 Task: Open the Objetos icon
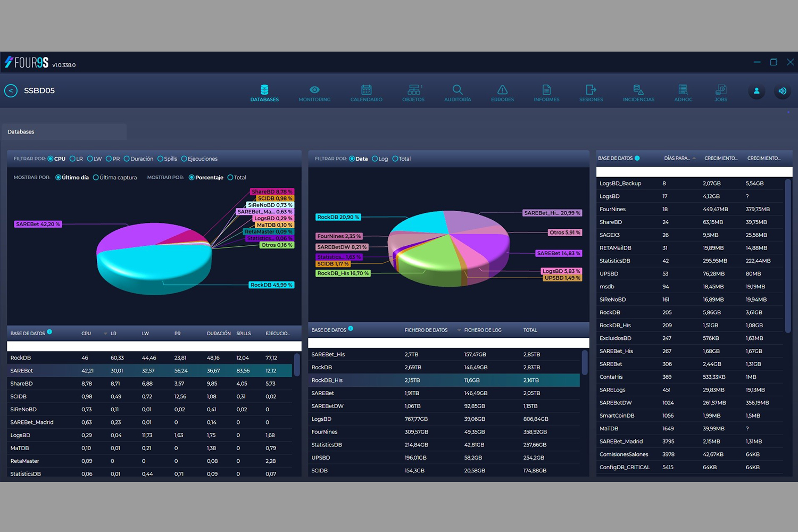[413, 89]
